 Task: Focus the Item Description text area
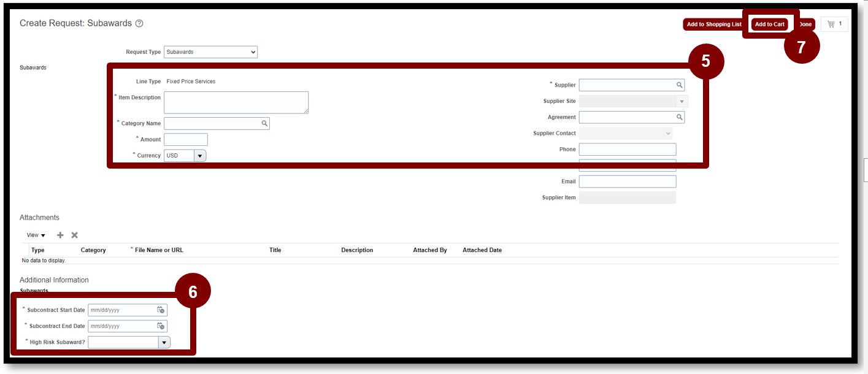[x=236, y=102]
